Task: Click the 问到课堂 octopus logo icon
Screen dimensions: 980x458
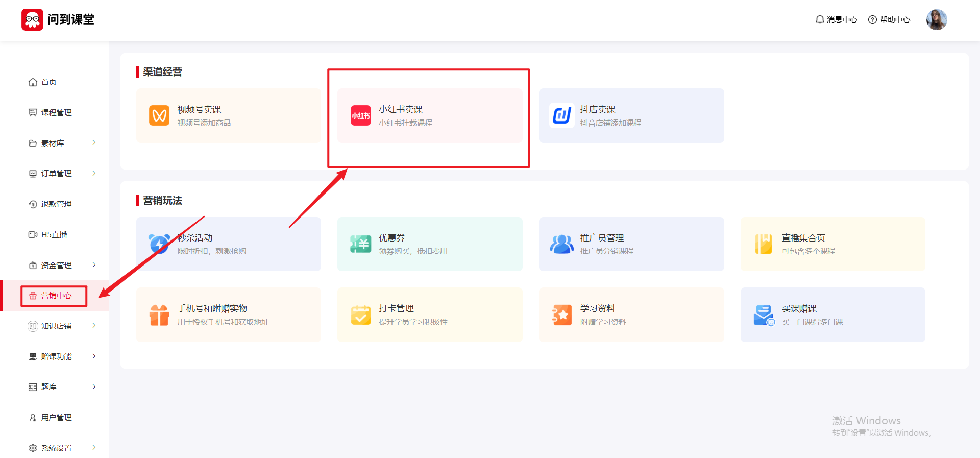Action: 32,19
